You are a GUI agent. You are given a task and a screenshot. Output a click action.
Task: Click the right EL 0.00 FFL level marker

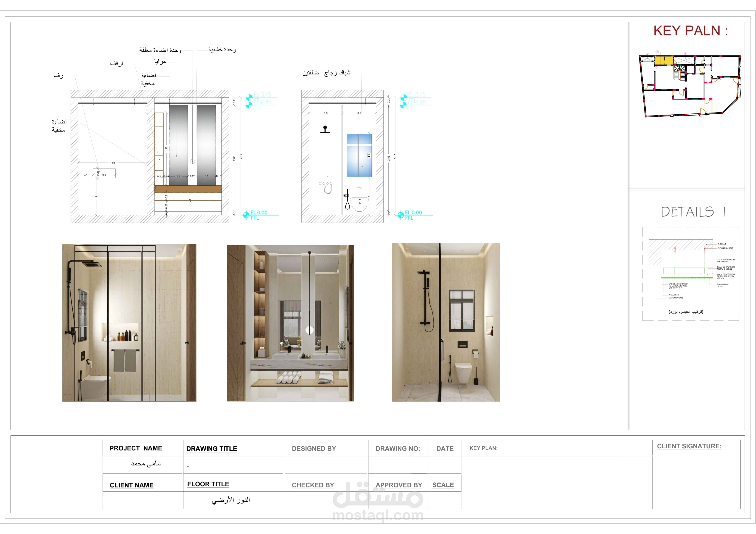click(x=401, y=215)
